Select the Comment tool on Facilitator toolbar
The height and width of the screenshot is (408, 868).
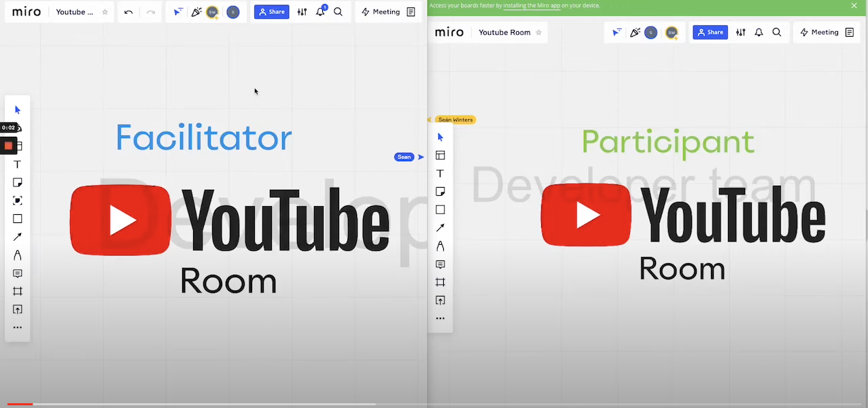pos(18,273)
